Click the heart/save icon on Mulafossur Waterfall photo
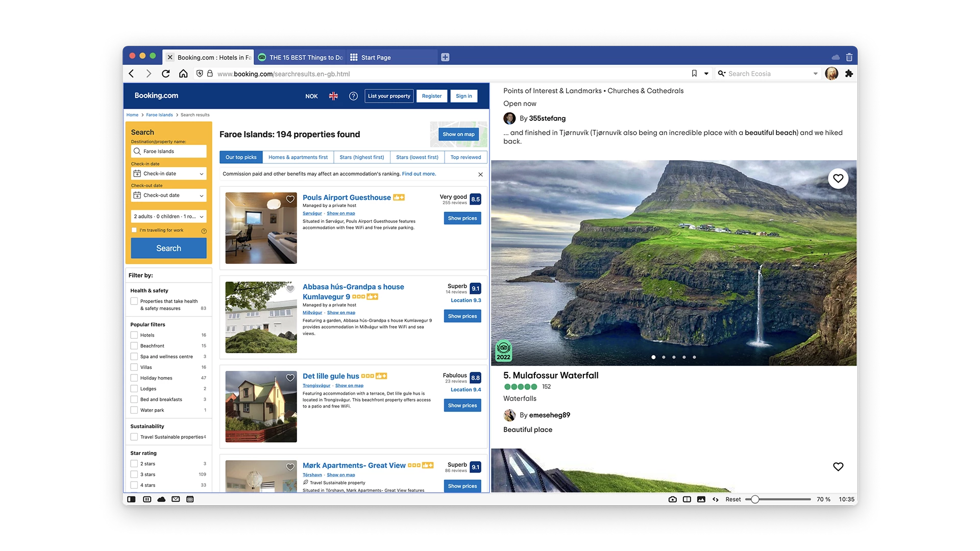 (838, 178)
